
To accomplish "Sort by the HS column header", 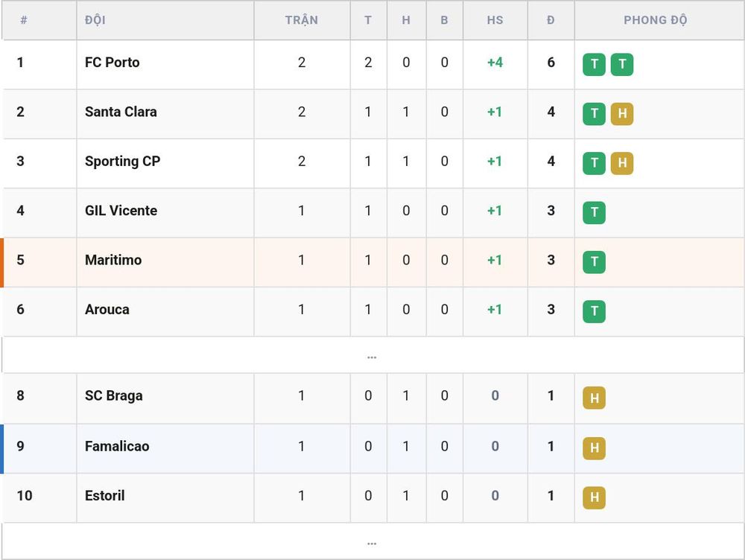I will (x=495, y=20).
